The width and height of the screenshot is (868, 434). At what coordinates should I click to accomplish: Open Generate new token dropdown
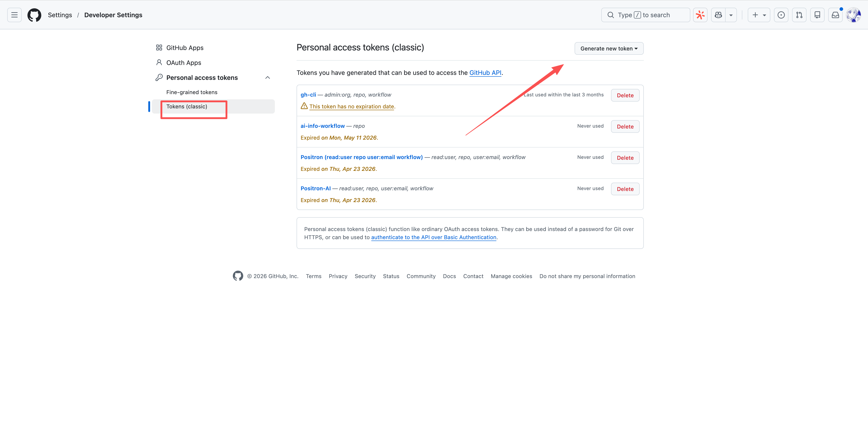coord(609,48)
